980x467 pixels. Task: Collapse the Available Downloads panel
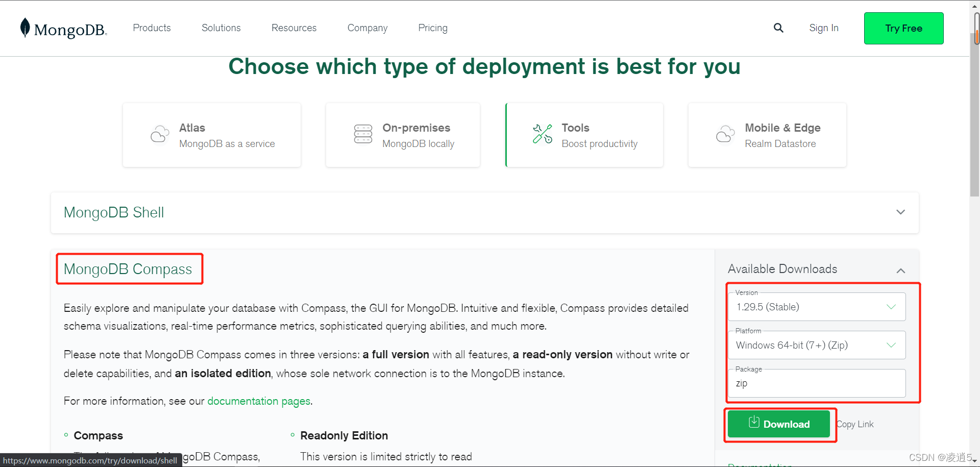pos(901,271)
